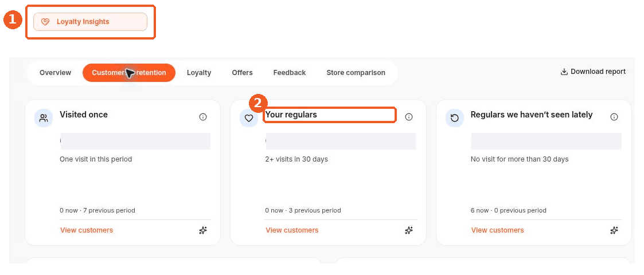Switch to Store comparison tab

356,73
